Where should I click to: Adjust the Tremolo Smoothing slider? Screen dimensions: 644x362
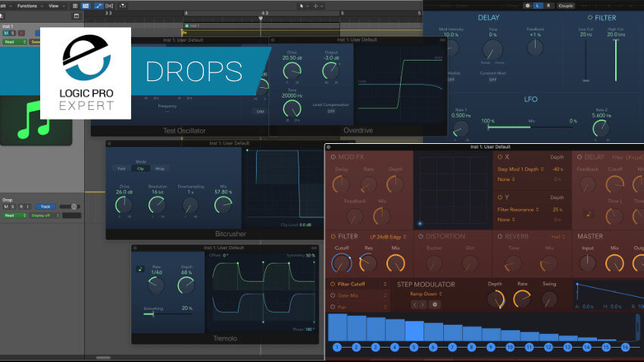click(x=167, y=314)
